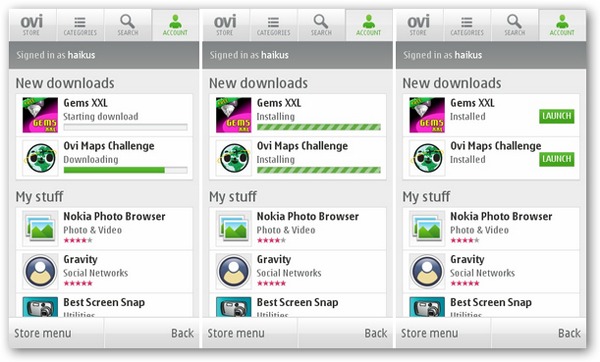Click Gravity app icon in left screen
Viewport: 600px width, 362px height.
tap(40, 271)
